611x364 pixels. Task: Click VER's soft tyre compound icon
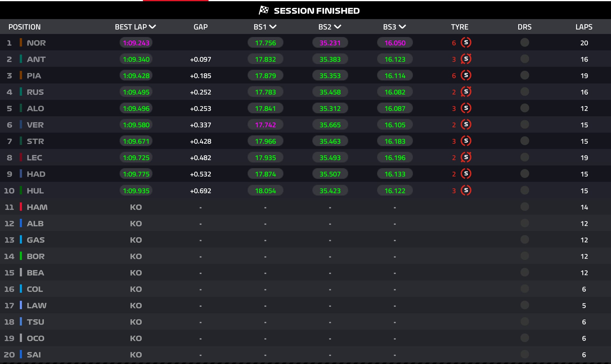click(x=466, y=125)
